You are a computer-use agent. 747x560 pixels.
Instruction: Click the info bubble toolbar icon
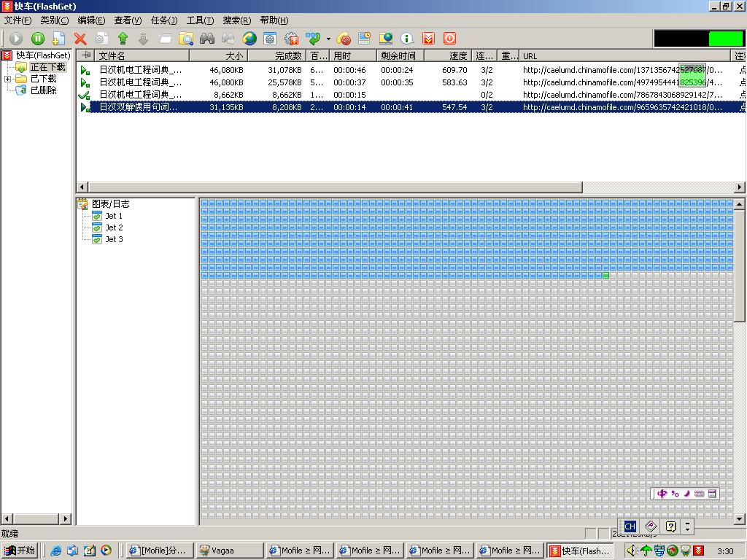pyautogui.click(x=407, y=39)
